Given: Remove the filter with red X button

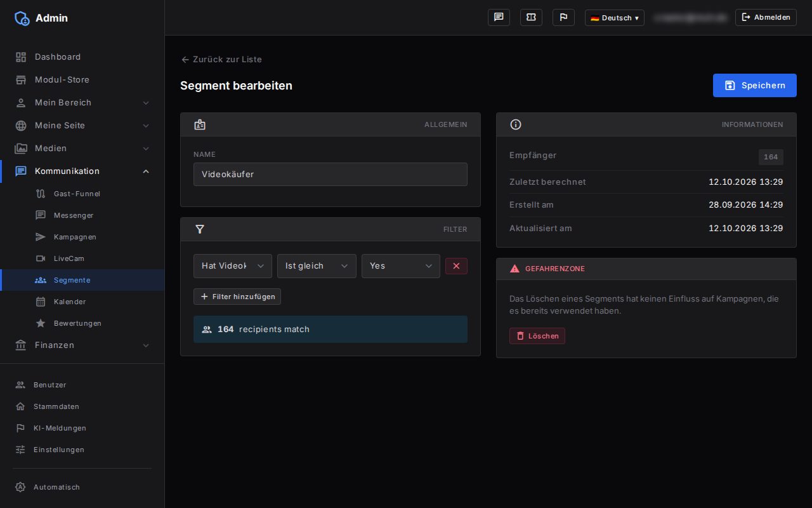Looking at the screenshot, I should pos(456,266).
